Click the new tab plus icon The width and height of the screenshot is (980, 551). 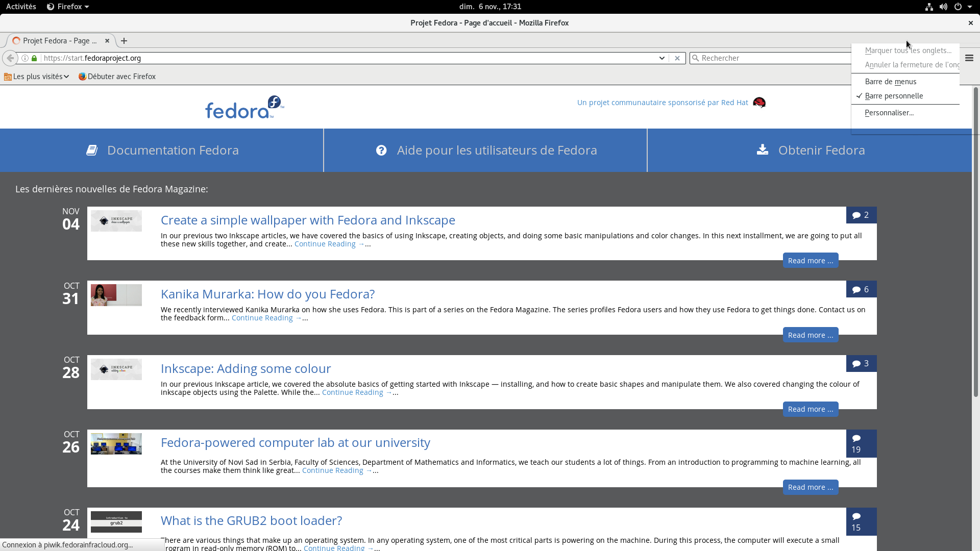(124, 41)
